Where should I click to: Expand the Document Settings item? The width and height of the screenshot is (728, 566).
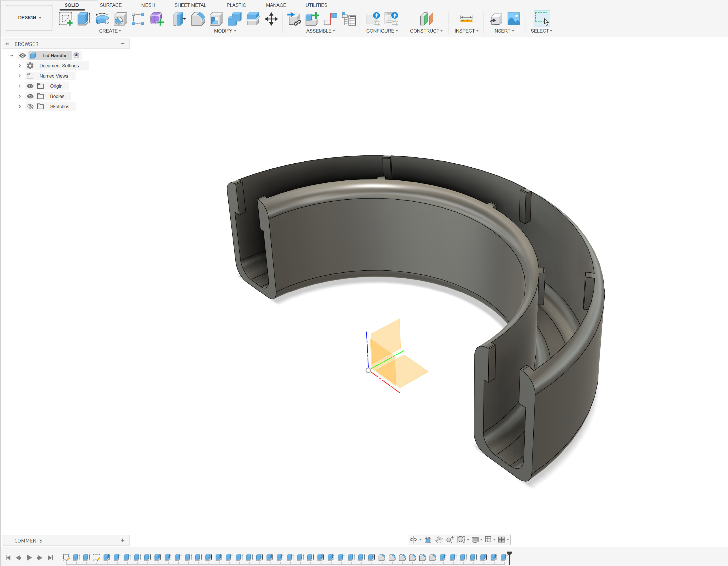19,65
